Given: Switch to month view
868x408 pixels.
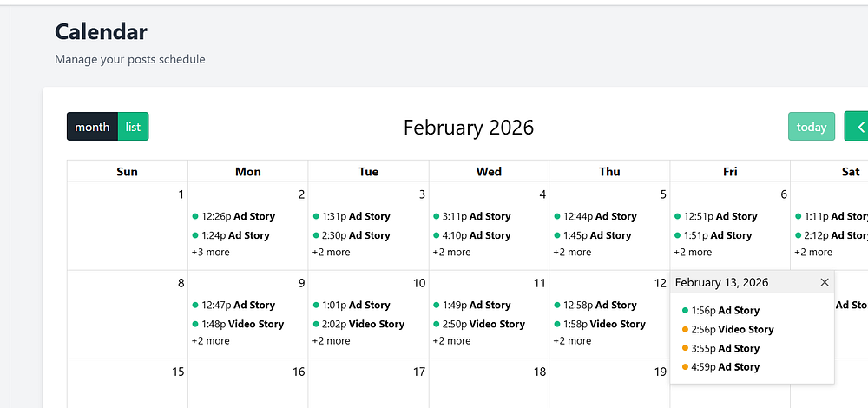Looking at the screenshot, I should (x=92, y=127).
